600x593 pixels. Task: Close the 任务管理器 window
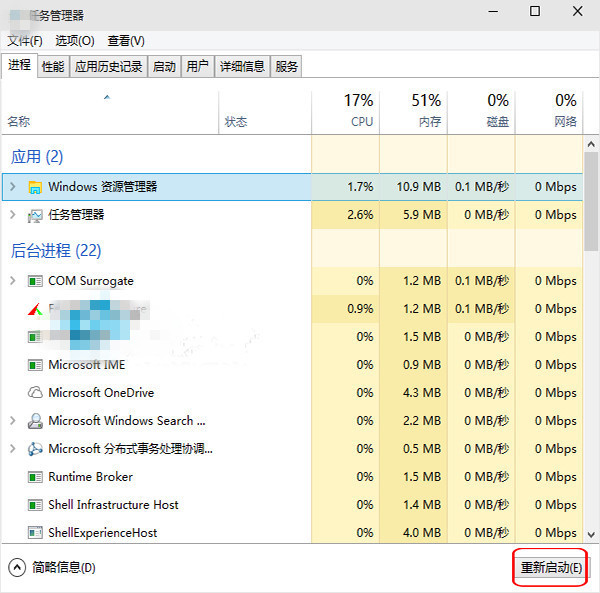(x=578, y=11)
